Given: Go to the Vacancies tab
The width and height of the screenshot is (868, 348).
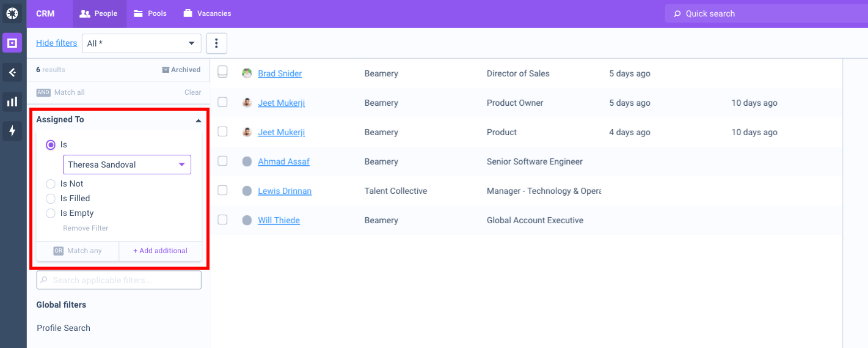Looking at the screenshot, I should click(x=207, y=13).
